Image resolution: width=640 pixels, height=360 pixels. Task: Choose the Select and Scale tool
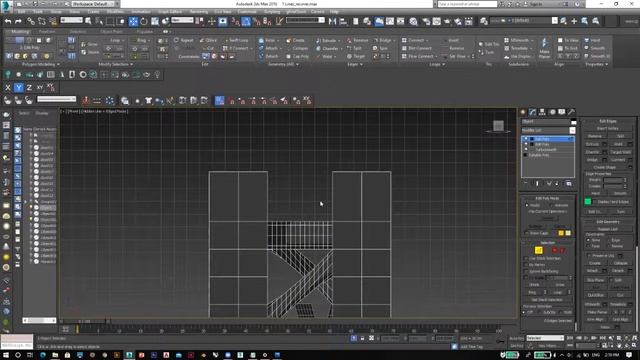(155, 21)
